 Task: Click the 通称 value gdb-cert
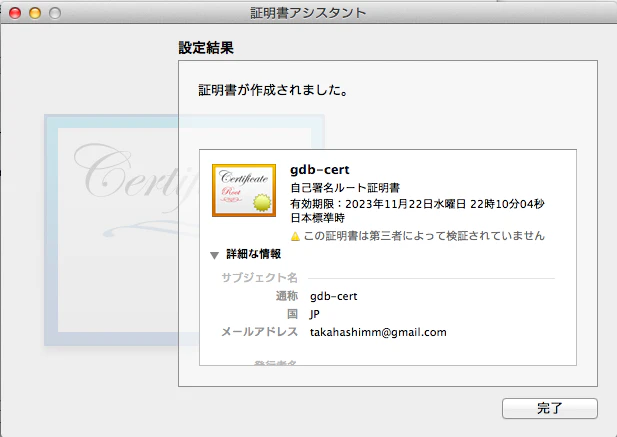[334, 296]
